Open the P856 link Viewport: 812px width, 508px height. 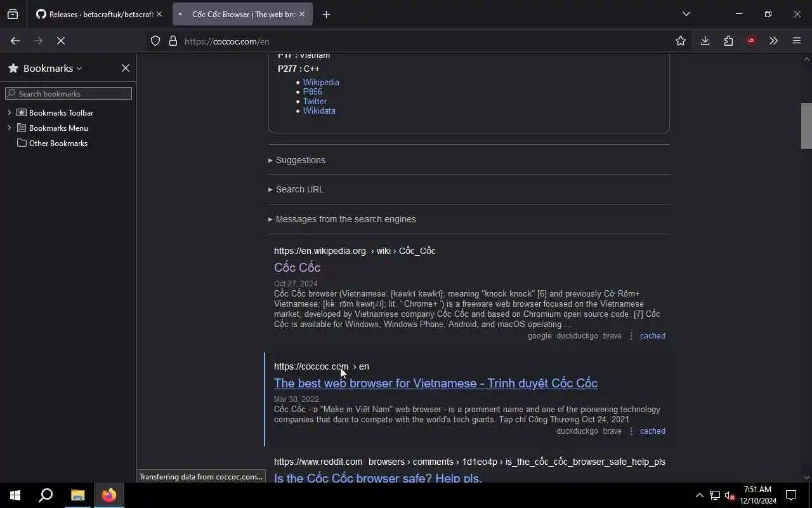[313, 91]
